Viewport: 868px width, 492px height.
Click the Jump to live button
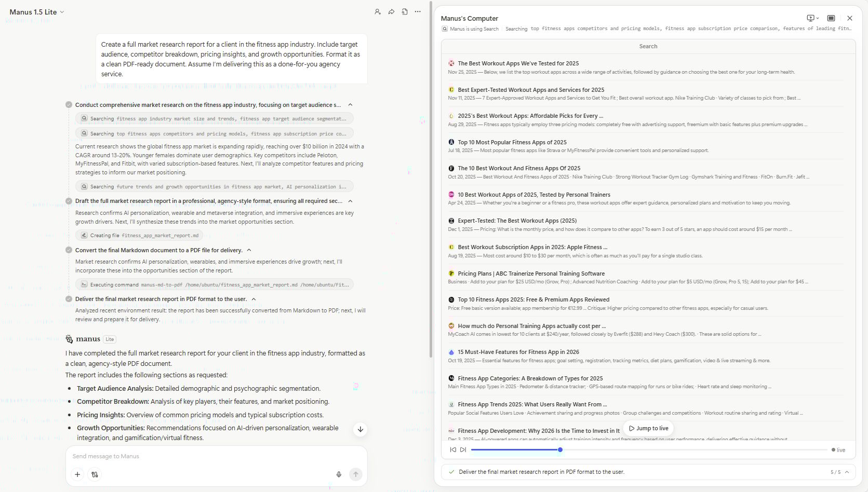pos(648,428)
